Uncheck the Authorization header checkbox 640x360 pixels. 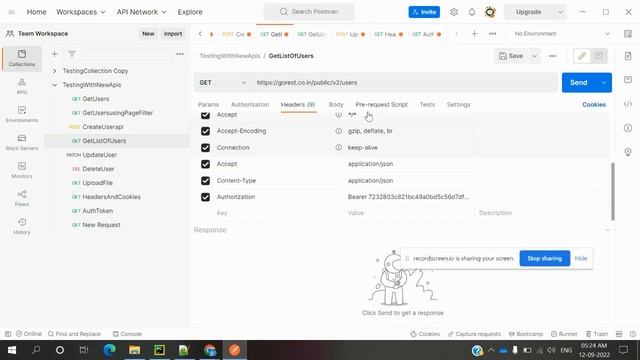click(x=205, y=197)
